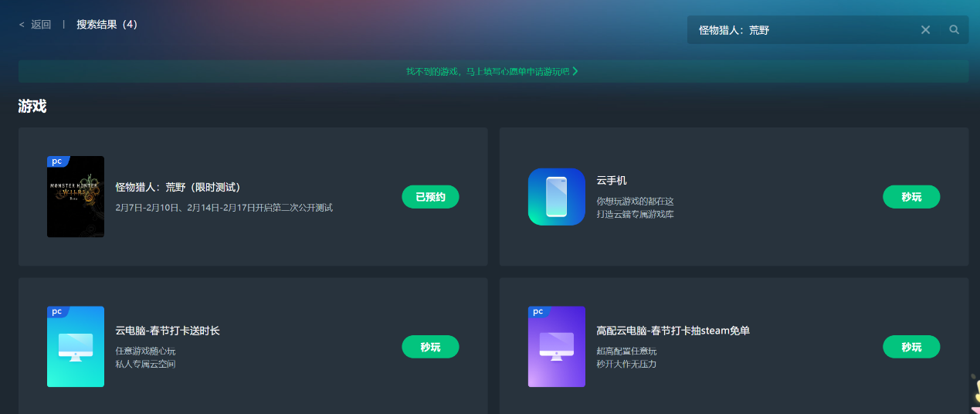Click 你想玩游戏的都在这 description text
The height and width of the screenshot is (414, 980).
[635, 202]
